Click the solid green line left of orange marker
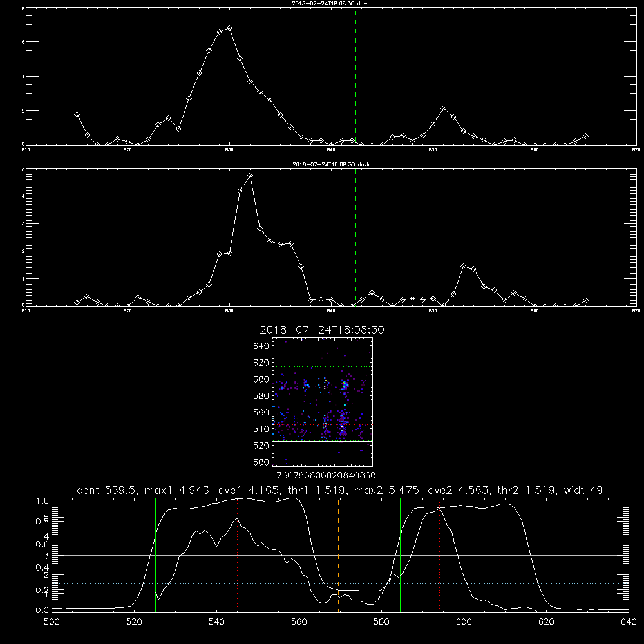Image resolution: width=644 pixels, height=644 pixels. (x=310, y=555)
